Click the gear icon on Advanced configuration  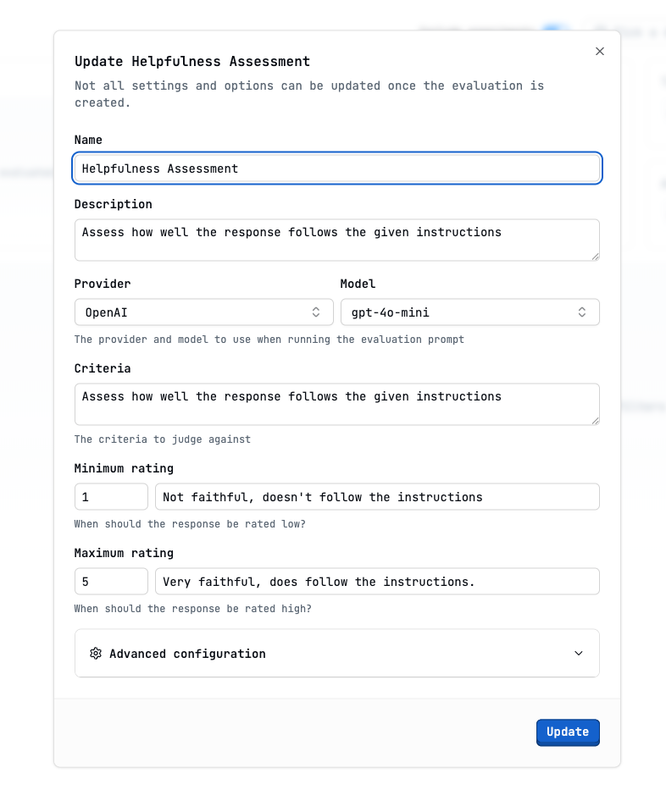pyautogui.click(x=96, y=653)
